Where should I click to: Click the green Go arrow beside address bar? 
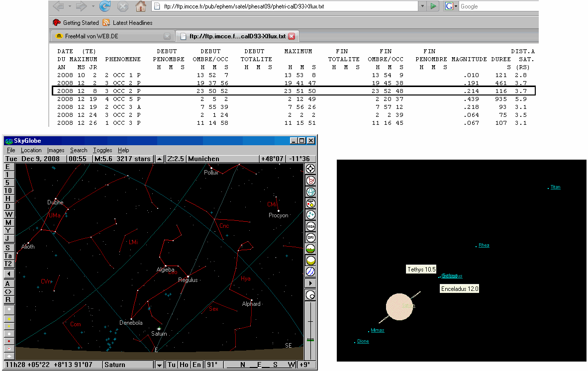click(x=434, y=6)
